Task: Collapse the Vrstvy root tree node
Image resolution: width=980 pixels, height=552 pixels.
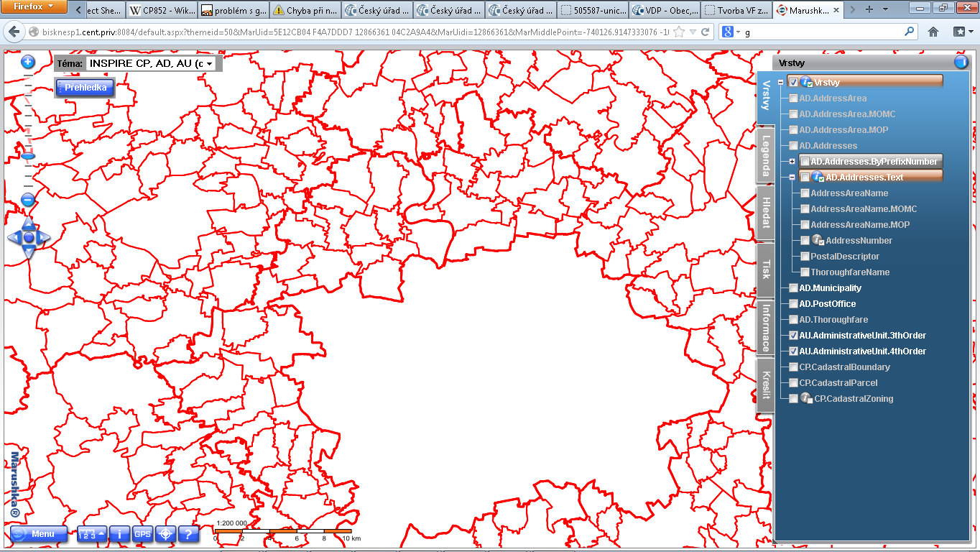Action: pos(780,83)
